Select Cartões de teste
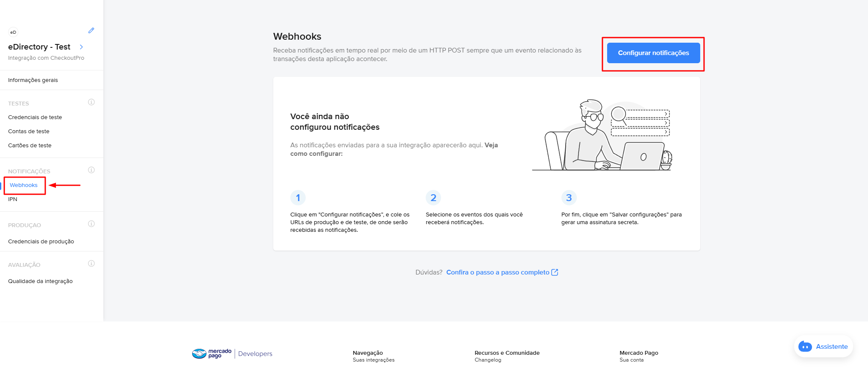Image resolution: width=868 pixels, height=368 pixels. pos(30,146)
